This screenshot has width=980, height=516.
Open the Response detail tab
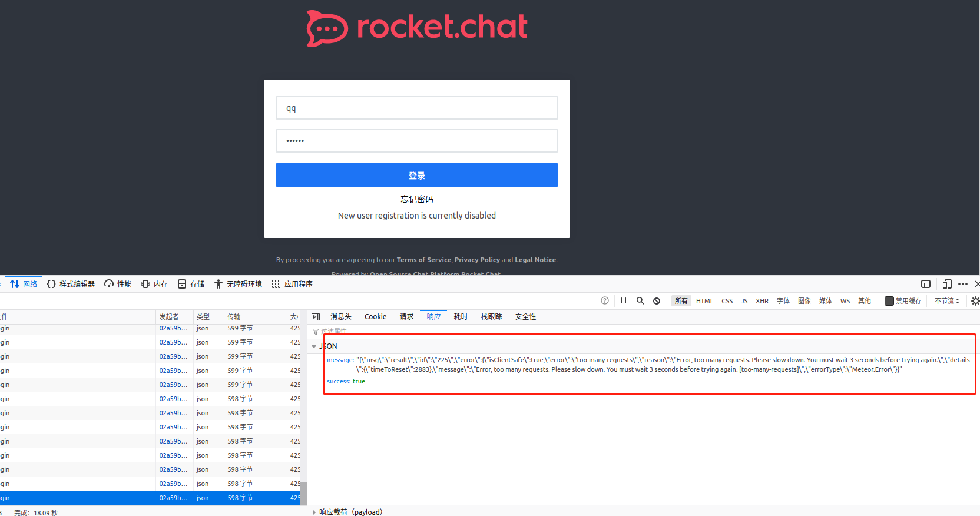pos(433,317)
